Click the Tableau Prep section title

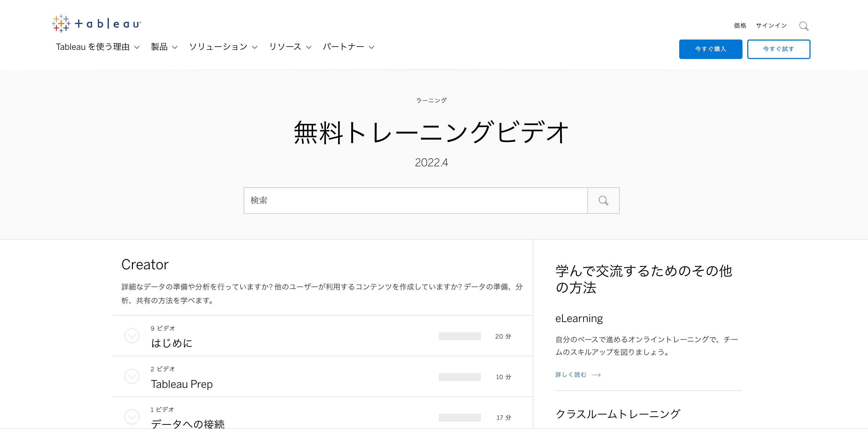182,384
